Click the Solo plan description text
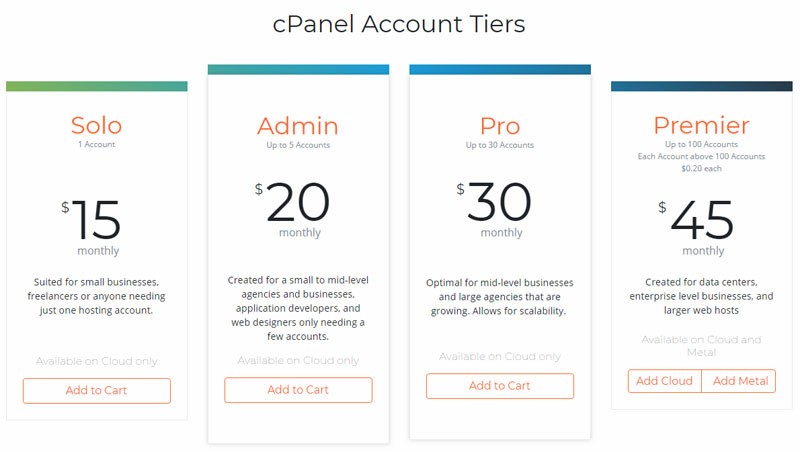Image resolution: width=800 pixels, height=452 pixels. click(96, 295)
